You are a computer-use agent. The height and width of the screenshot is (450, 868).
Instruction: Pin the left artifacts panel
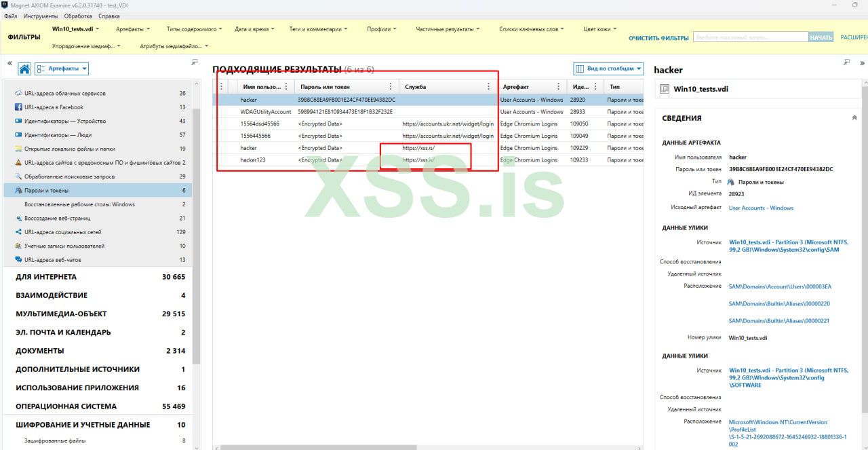pyautogui.click(x=195, y=62)
